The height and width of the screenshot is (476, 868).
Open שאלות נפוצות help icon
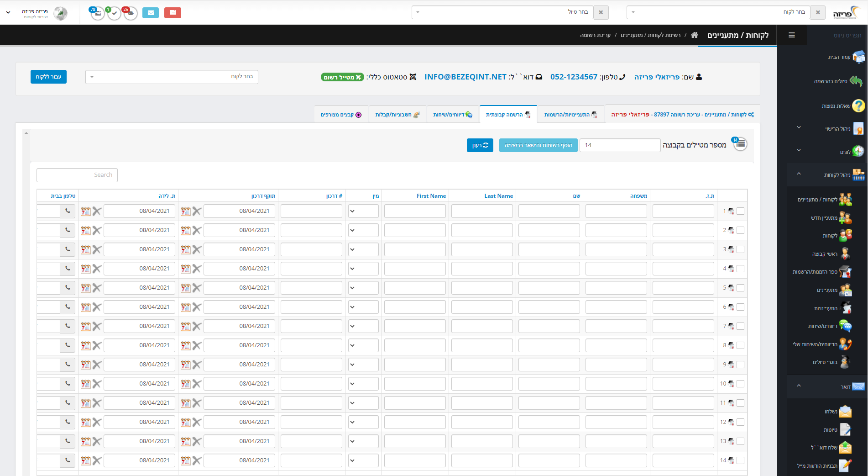[858, 106]
